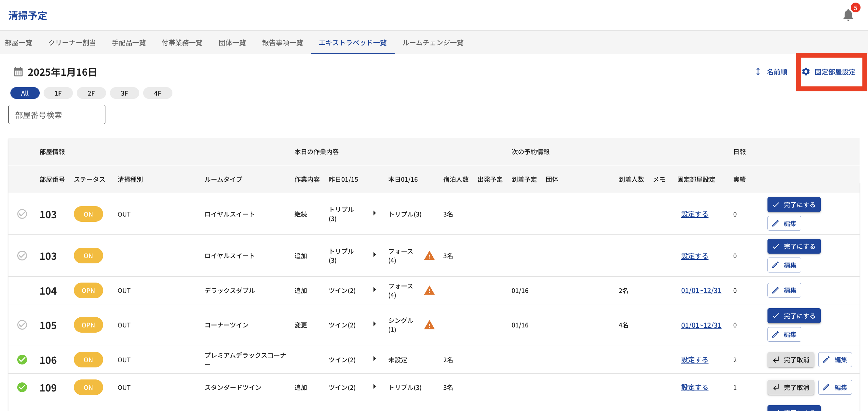The image size is (868, 411).
Task: Switch to the ルームチェンジ一覧 tab
Action: point(433,43)
